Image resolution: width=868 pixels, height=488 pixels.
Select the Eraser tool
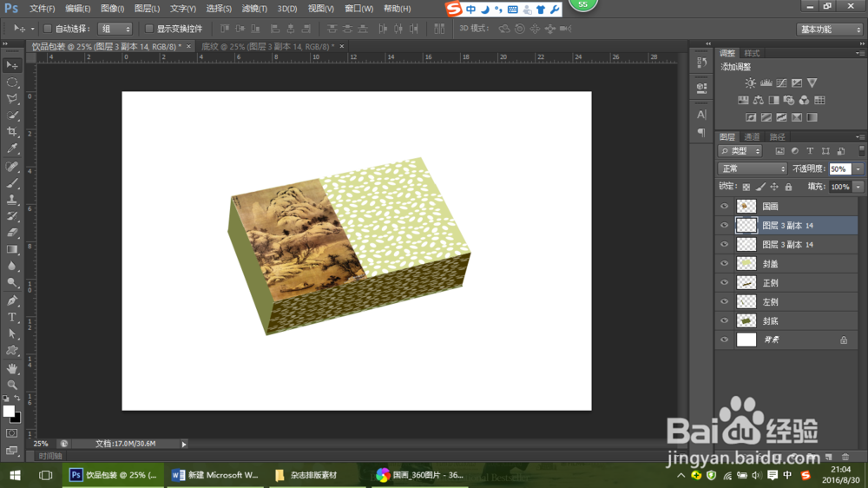click(12, 233)
